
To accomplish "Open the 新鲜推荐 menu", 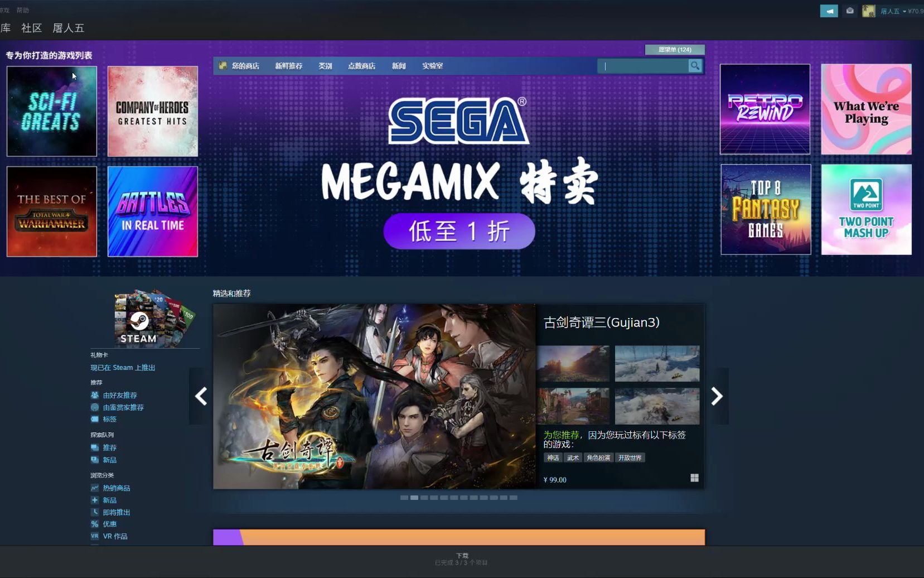I will pos(288,66).
